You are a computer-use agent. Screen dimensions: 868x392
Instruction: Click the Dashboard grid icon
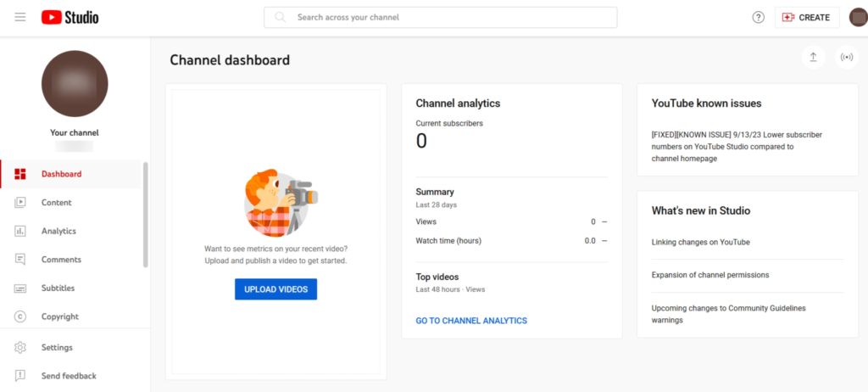[21, 174]
